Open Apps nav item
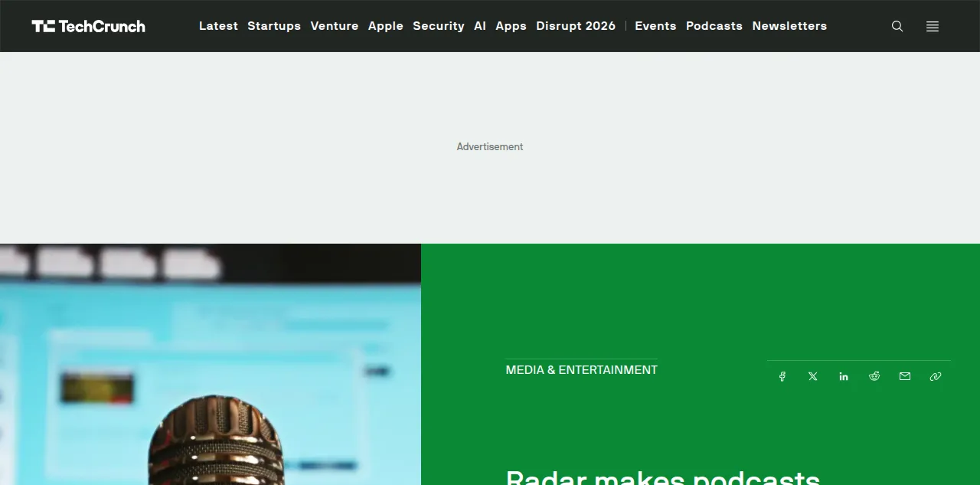This screenshot has height=485, width=980. [x=511, y=26]
